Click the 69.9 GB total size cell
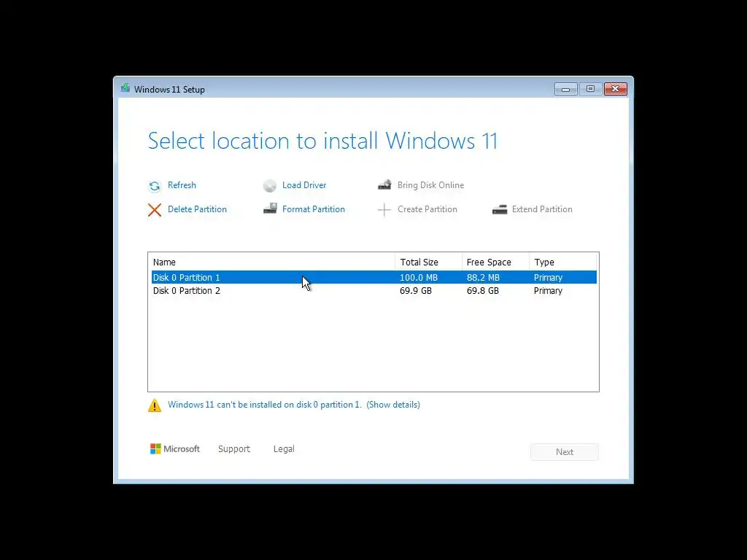747x560 pixels. click(415, 290)
